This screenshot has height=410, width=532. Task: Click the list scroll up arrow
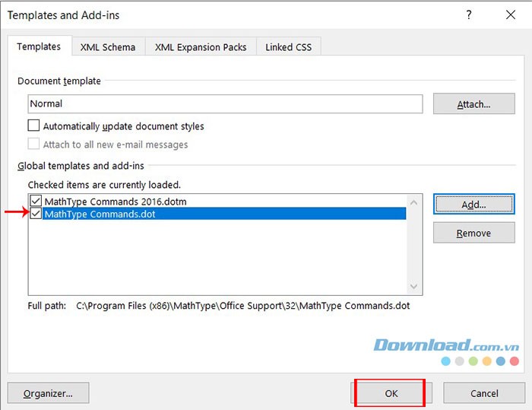[414, 202]
